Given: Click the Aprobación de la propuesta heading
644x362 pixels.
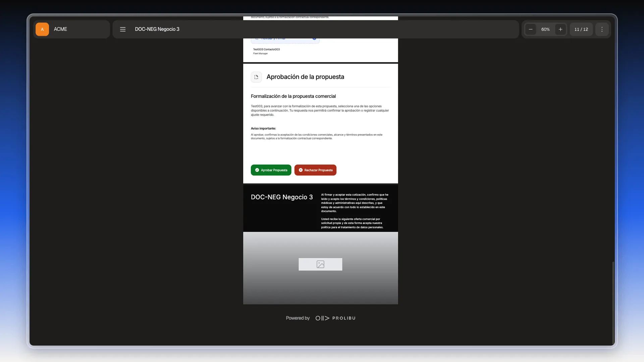Looking at the screenshot, I should tap(305, 77).
